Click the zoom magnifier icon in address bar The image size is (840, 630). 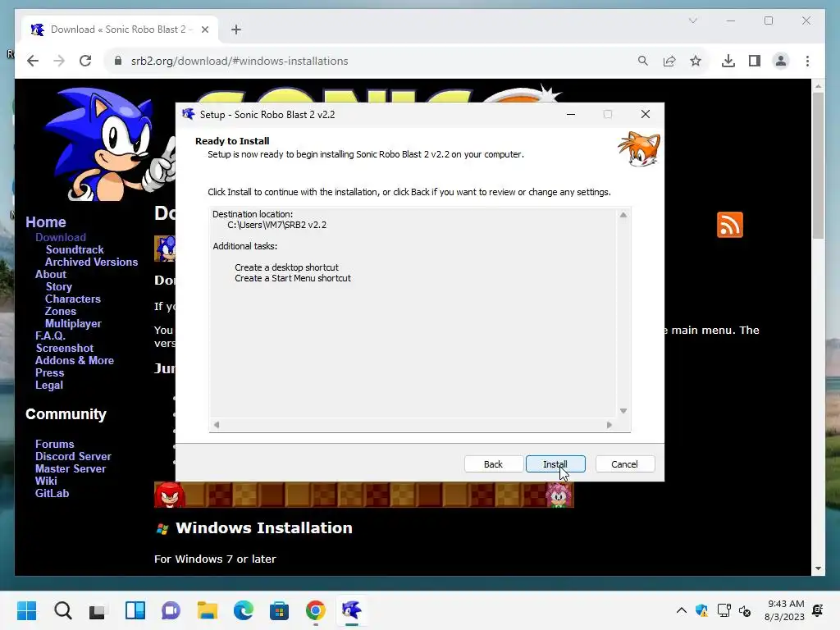643,61
